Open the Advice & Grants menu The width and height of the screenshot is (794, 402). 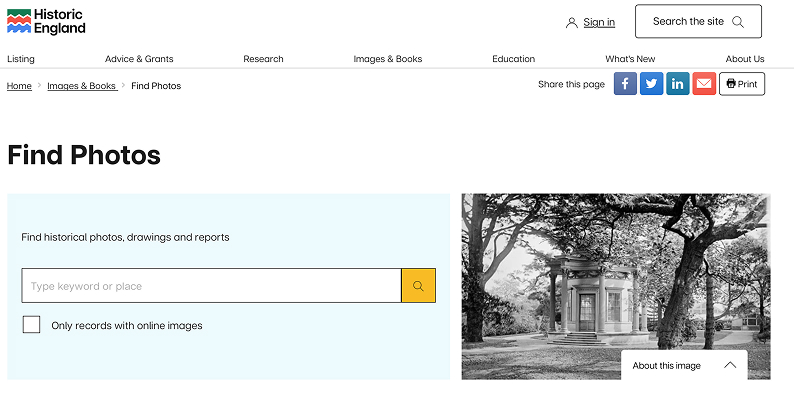coord(139,59)
